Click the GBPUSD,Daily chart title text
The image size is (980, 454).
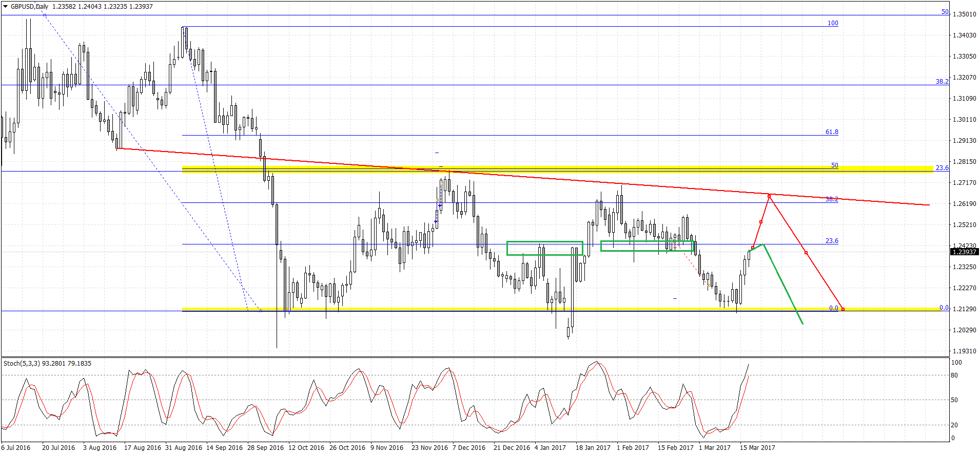[29, 7]
